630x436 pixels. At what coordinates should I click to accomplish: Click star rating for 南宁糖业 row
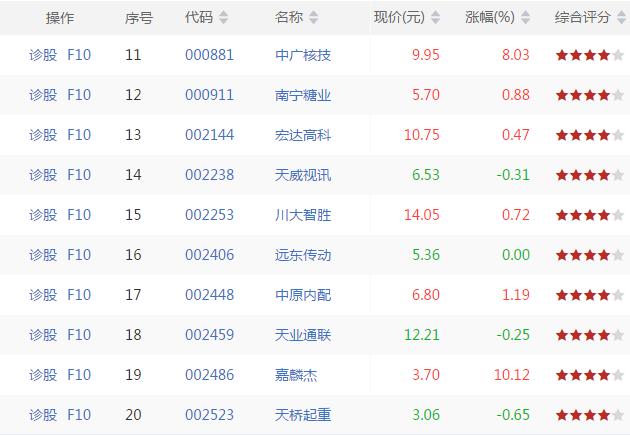point(589,95)
